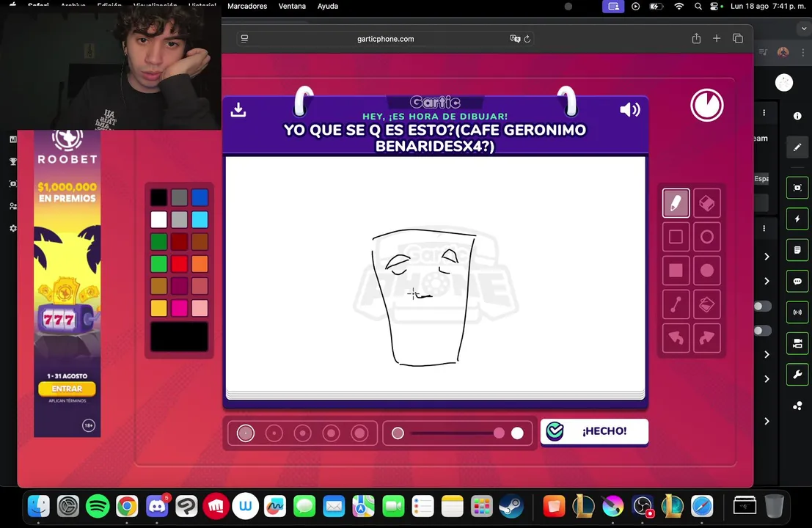This screenshot has width=812, height=528.
Task: Adjust the opacity slider handle
Action: click(500, 433)
